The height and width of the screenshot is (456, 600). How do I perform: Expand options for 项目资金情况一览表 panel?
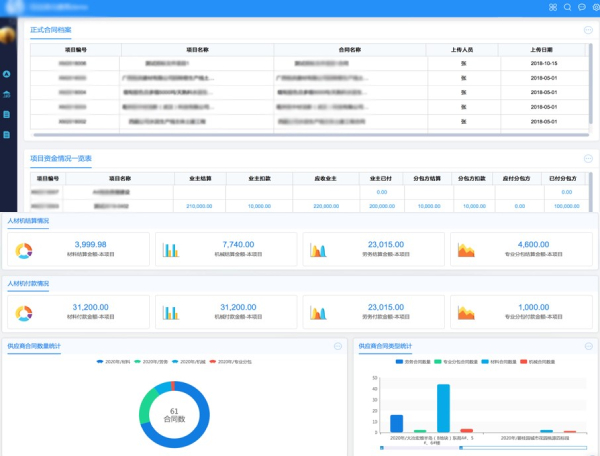[x=588, y=158]
